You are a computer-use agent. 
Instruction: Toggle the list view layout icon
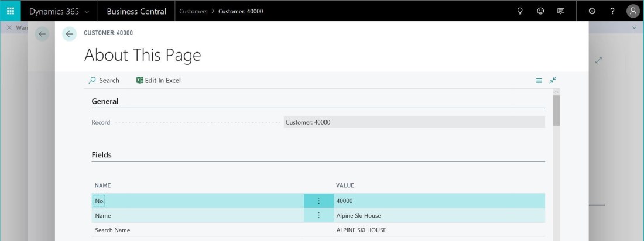click(x=539, y=81)
